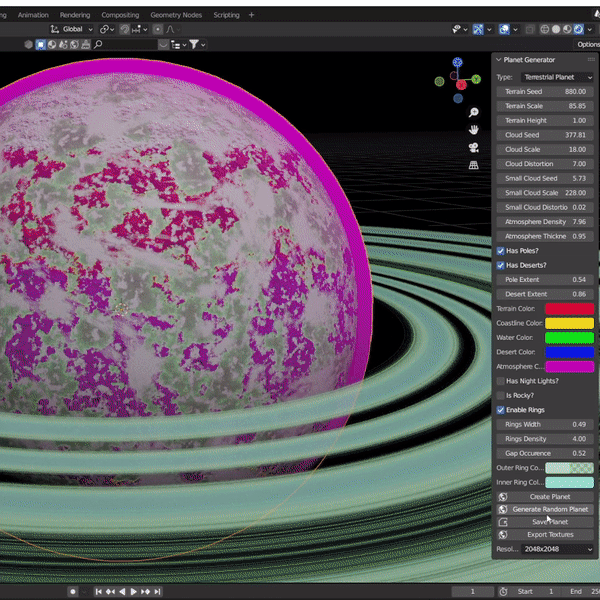Switch perspective/orthographic with the grid icon
This screenshot has width=600, height=600.
pos(474,165)
